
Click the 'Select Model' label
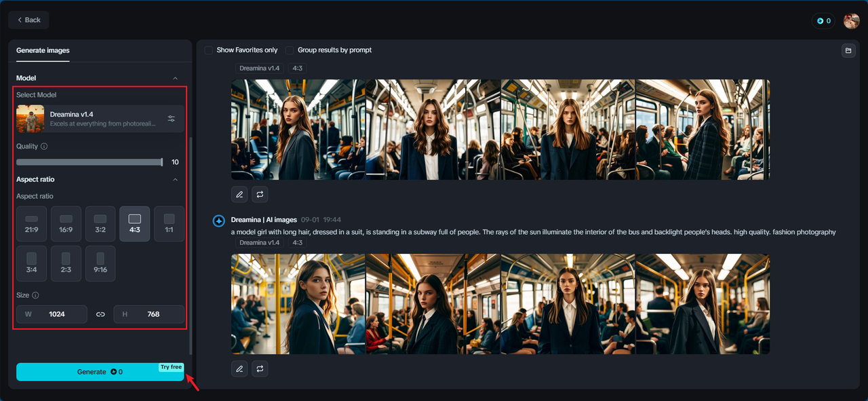37,95
